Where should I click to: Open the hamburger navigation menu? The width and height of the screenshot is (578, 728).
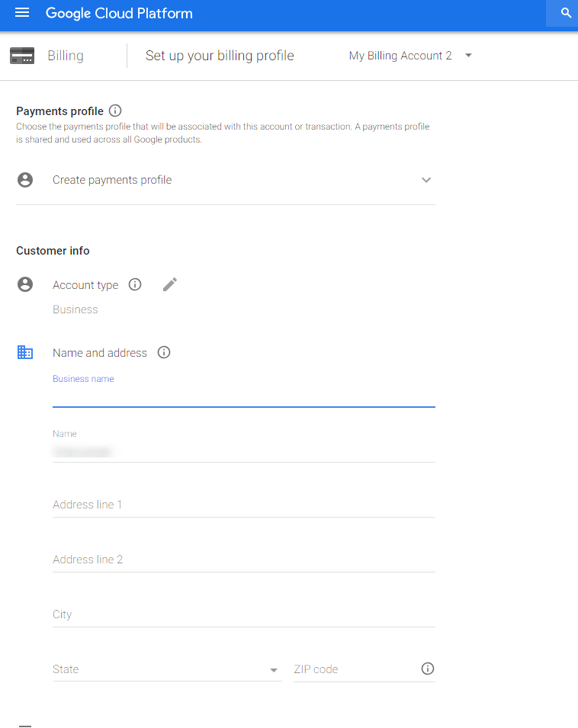coord(22,13)
